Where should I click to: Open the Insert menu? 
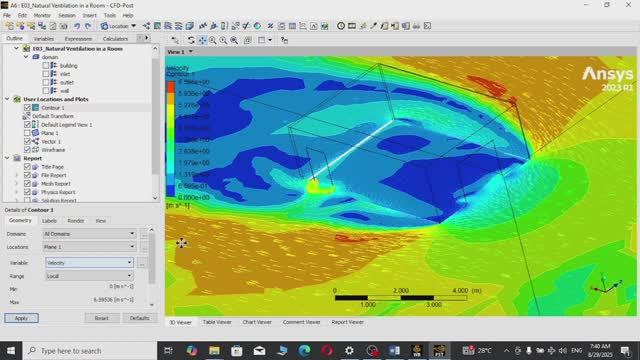click(89, 16)
